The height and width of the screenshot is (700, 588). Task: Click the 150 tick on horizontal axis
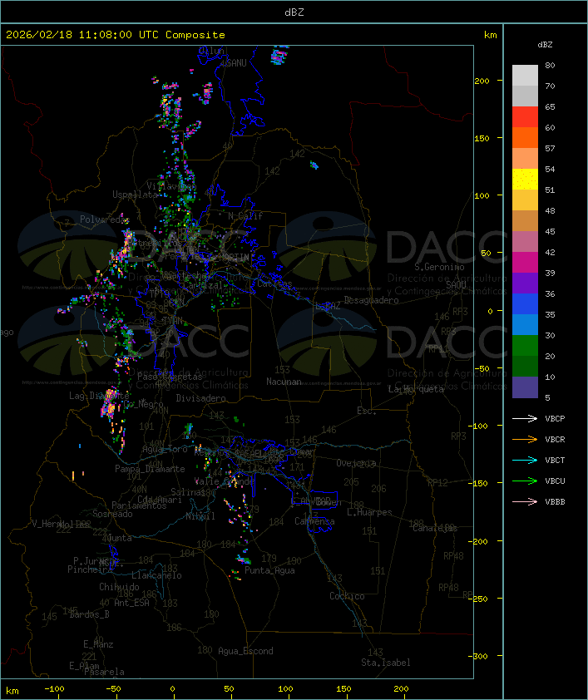tap(343, 689)
